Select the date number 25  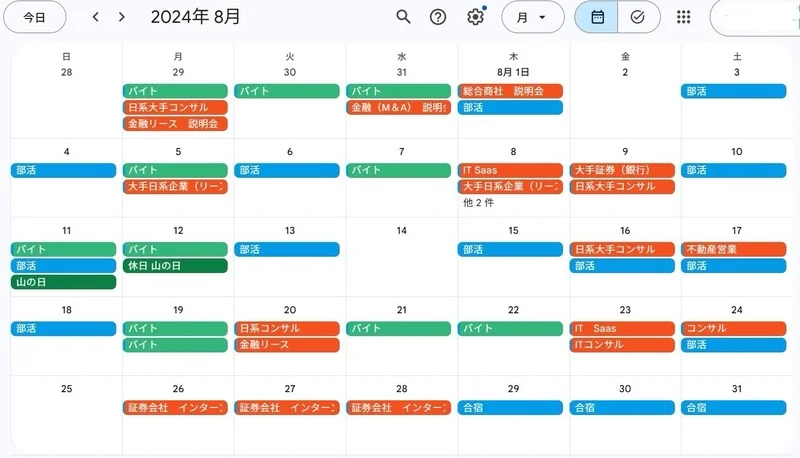66,389
